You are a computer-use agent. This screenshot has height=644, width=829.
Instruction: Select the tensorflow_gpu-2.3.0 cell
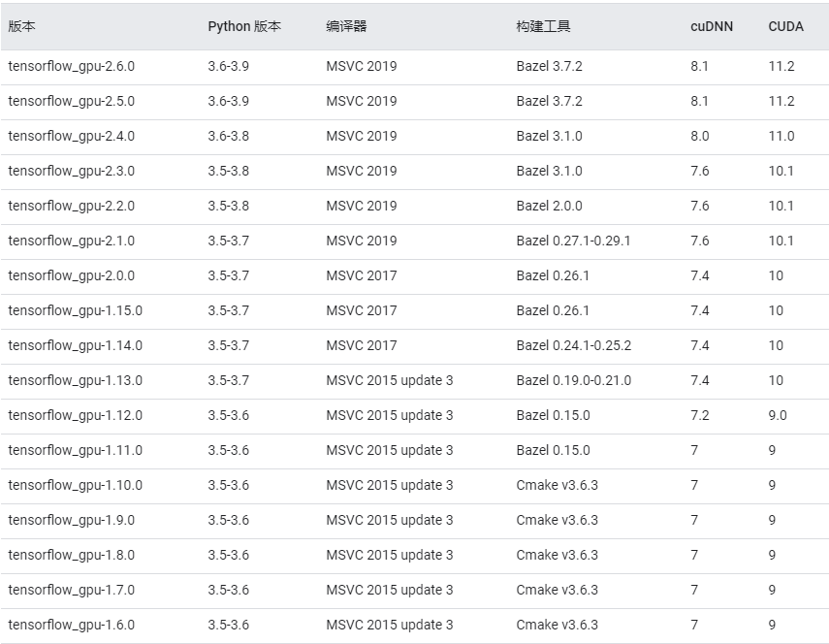(72, 172)
